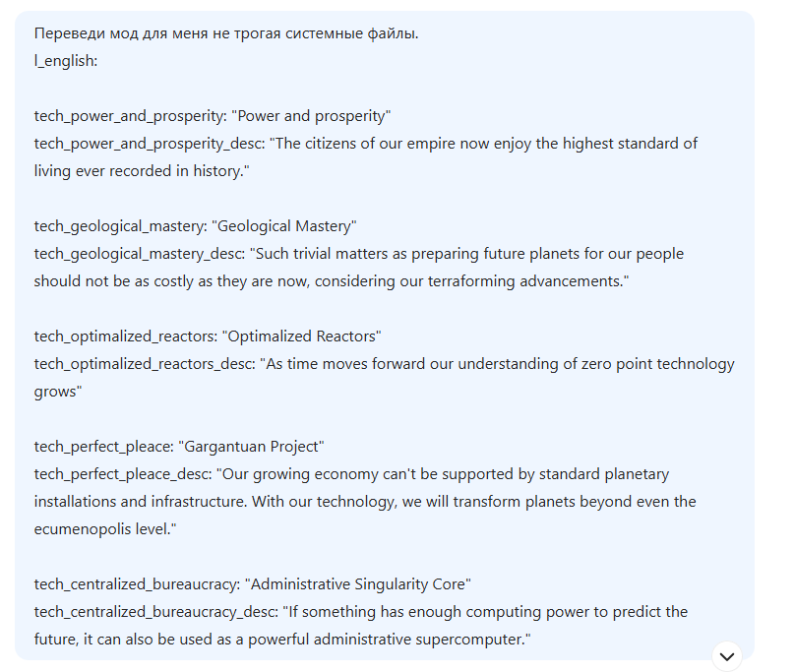This screenshot has height=672, width=794.
Task: Click the "Gargantuan Project" title line
Action: (179, 446)
